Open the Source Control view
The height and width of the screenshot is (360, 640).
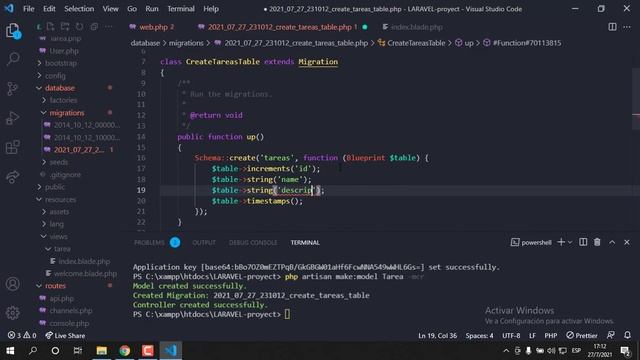[x=13, y=88]
